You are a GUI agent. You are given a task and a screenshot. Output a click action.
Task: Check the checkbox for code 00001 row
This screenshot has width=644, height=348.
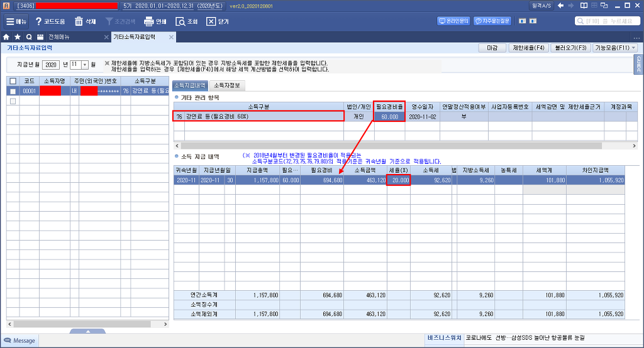click(13, 91)
